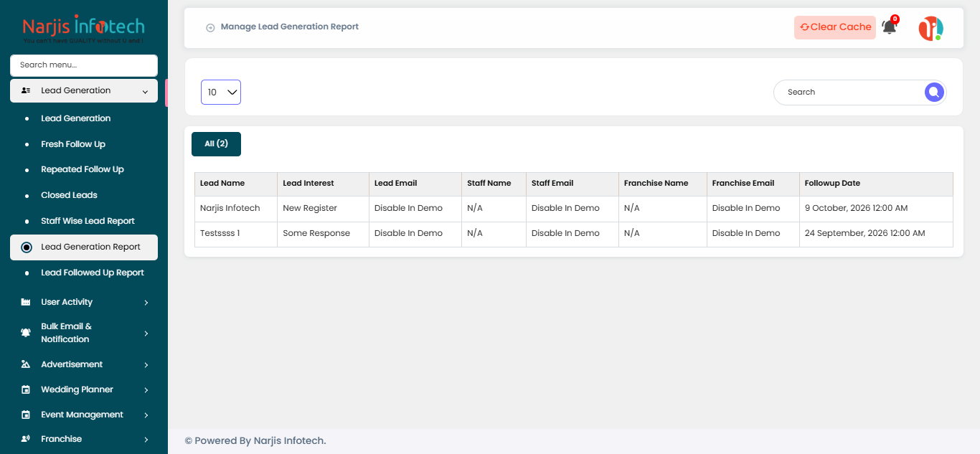980x454 pixels.
Task: Click the Event Management calendar icon
Action: [26, 415]
